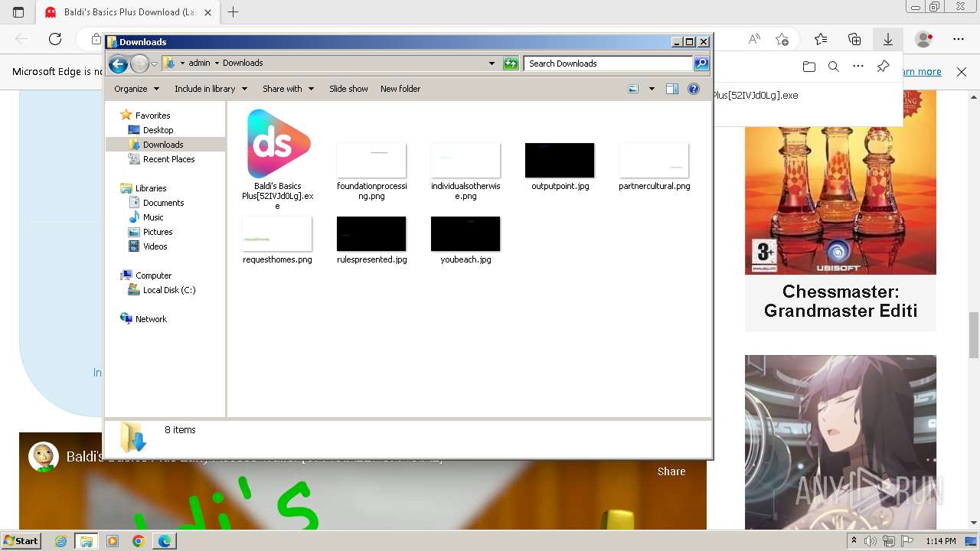This screenshot has height=551, width=980.
Task: Open Edge Collections icon
Action: [x=854, y=39]
